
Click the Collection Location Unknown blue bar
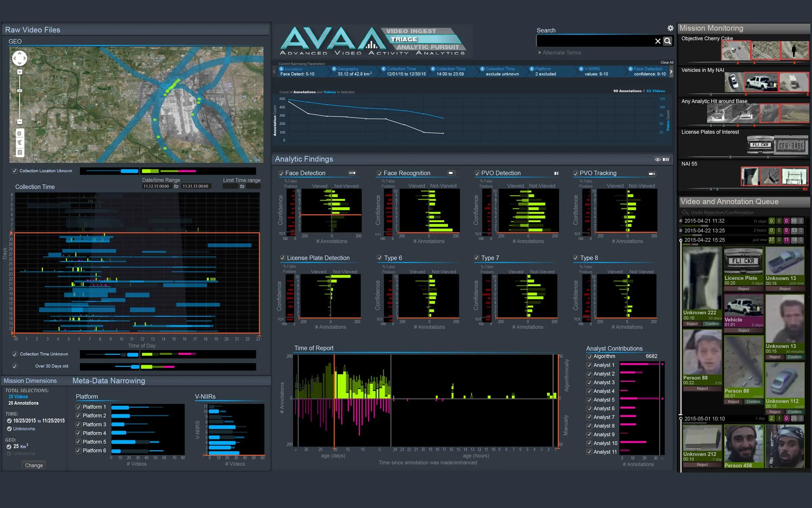[x=130, y=171]
